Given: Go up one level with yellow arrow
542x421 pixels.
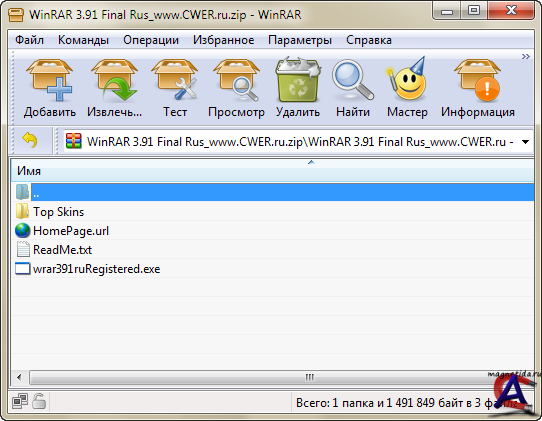Looking at the screenshot, I should [30, 140].
